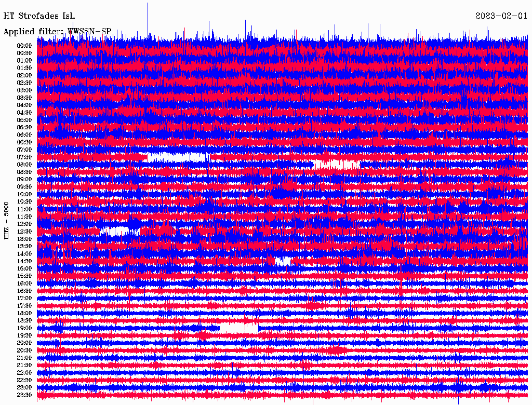The image size is (532, 405).
Task: Select the 19:00 time row label
Action: (24, 328)
